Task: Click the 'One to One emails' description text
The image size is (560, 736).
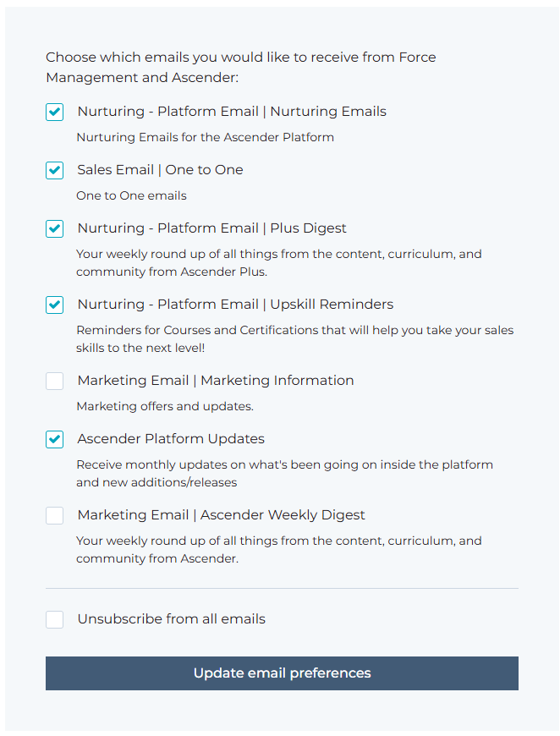Action: [x=131, y=196]
